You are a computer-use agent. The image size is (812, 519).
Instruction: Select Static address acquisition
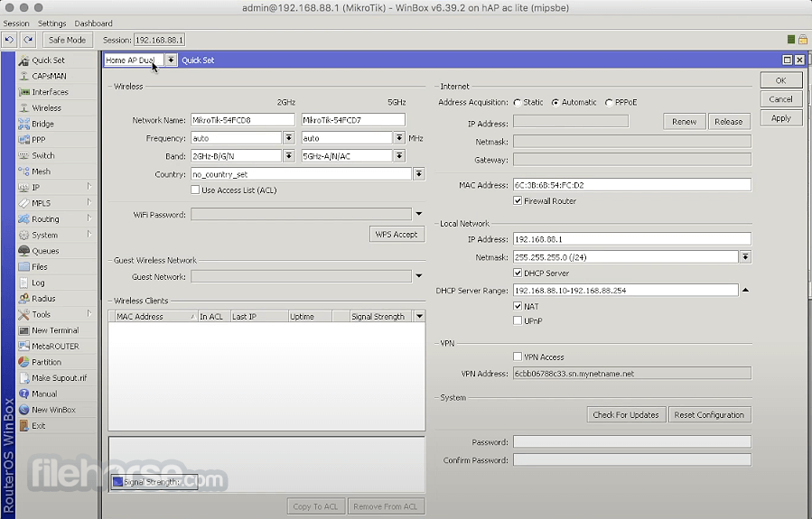[x=518, y=103]
